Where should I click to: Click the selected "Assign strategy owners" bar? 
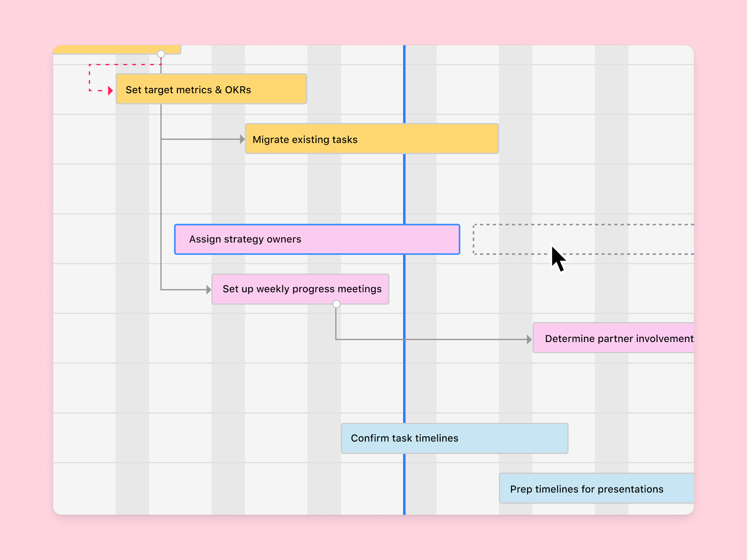point(317,239)
